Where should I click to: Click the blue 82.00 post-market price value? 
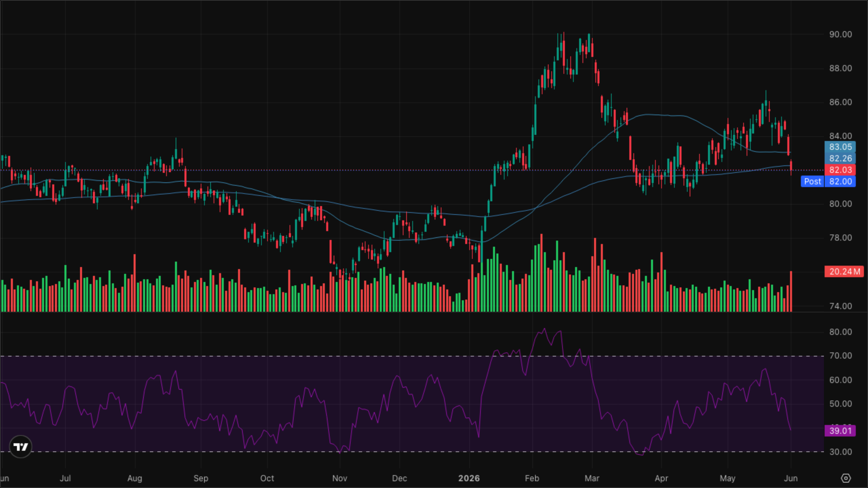coord(840,181)
